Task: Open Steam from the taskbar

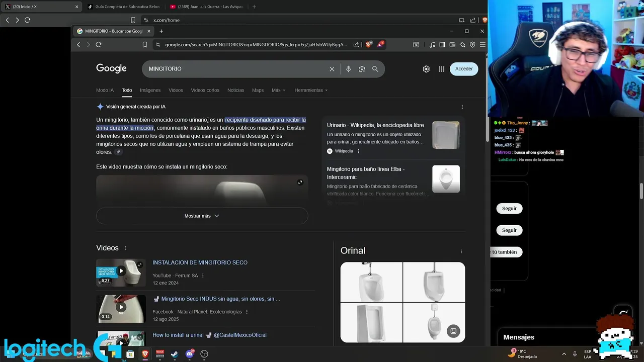Action: [x=175, y=354]
